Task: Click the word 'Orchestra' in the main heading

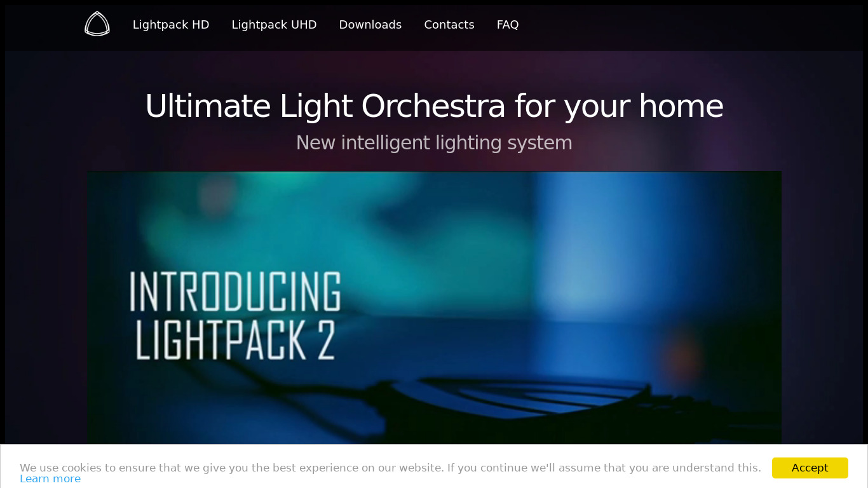Action: point(433,106)
